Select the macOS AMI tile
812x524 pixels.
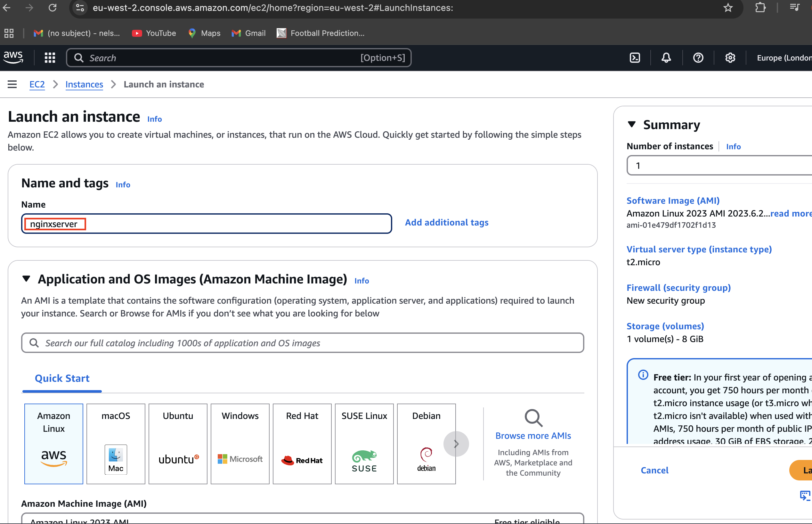pos(116,444)
